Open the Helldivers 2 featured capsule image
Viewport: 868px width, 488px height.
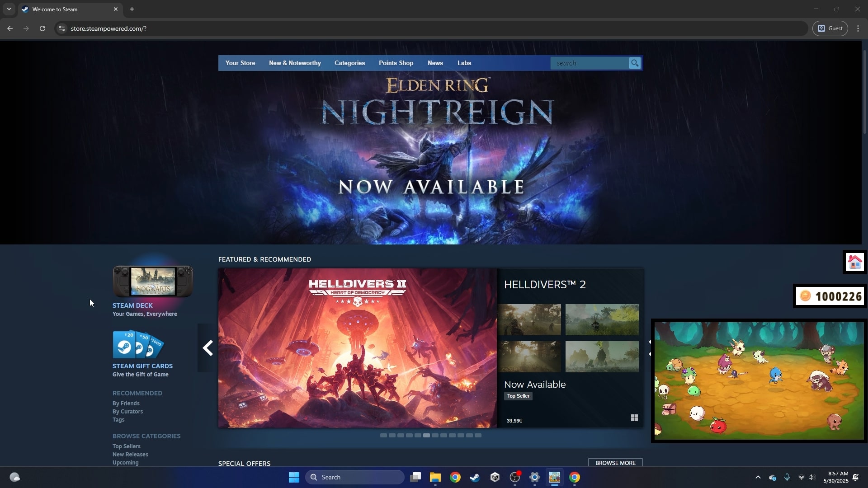click(x=357, y=348)
